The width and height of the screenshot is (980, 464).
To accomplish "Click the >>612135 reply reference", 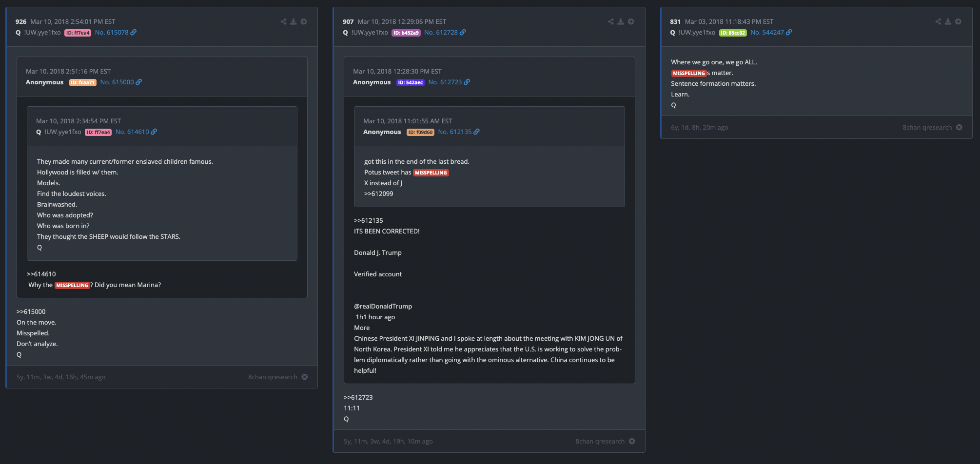I will (369, 220).
